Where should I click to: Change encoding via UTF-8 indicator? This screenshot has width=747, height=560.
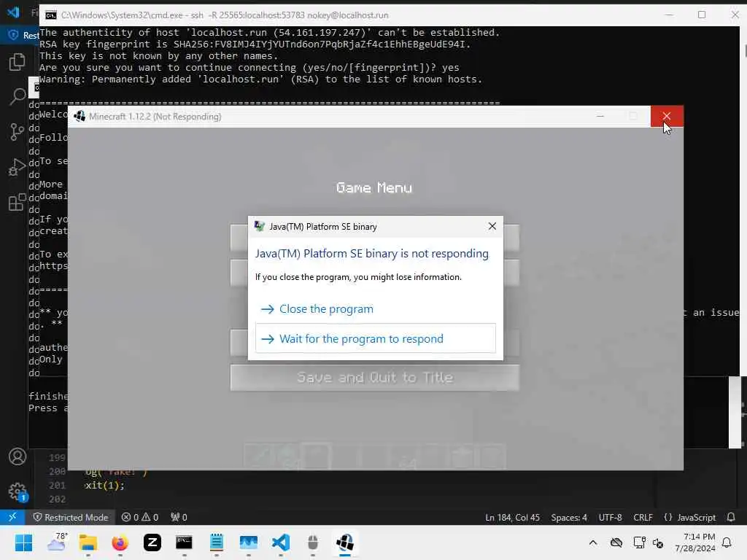tap(611, 517)
